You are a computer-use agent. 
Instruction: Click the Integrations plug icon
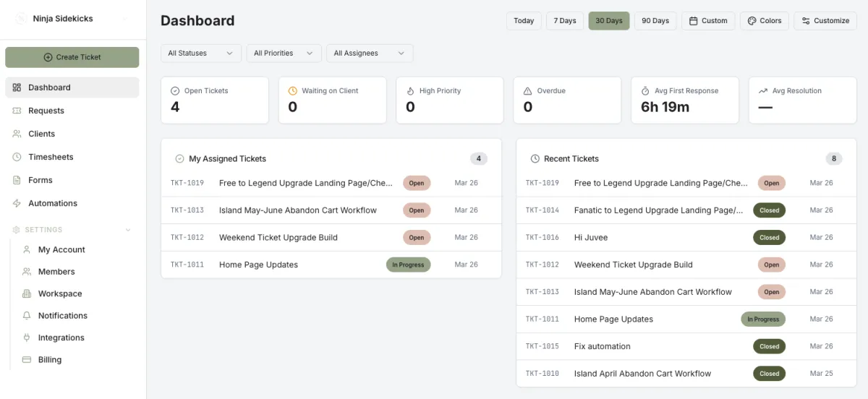tap(27, 338)
